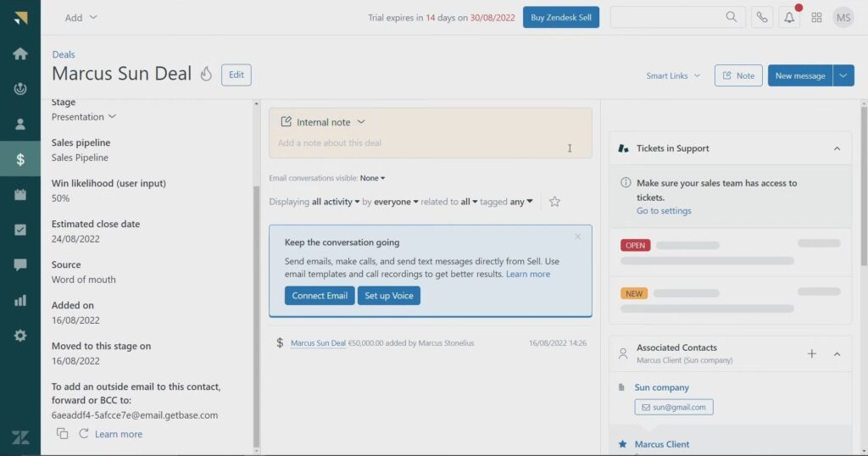
Task: Click the Connect Email button
Action: click(x=320, y=296)
